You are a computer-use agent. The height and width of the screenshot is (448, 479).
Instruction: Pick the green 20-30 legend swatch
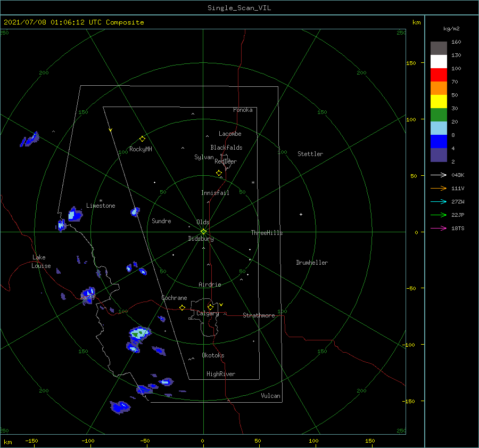pyautogui.click(x=439, y=115)
